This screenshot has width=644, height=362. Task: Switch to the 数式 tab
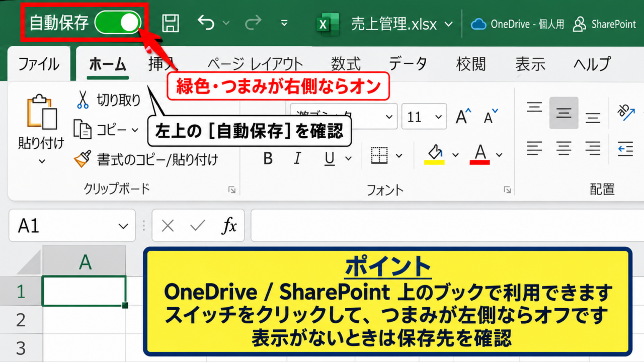point(346,64)
